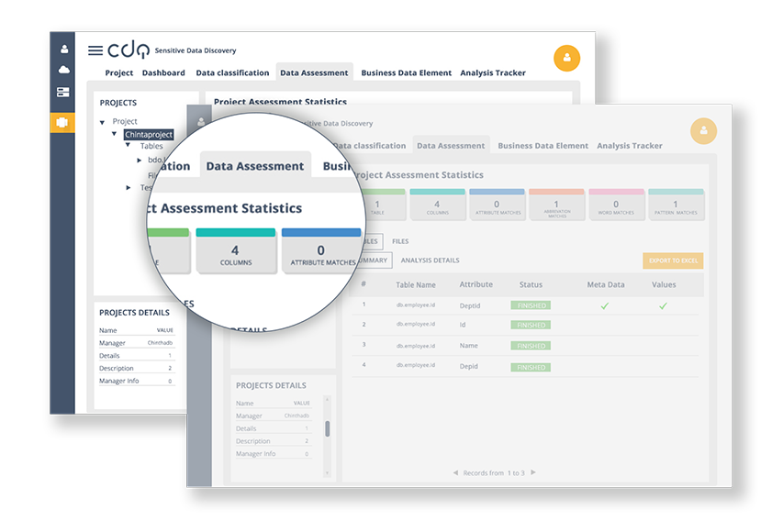Click the Attribute column header
The image size is (783, 532).
click(x=475, y=284)
